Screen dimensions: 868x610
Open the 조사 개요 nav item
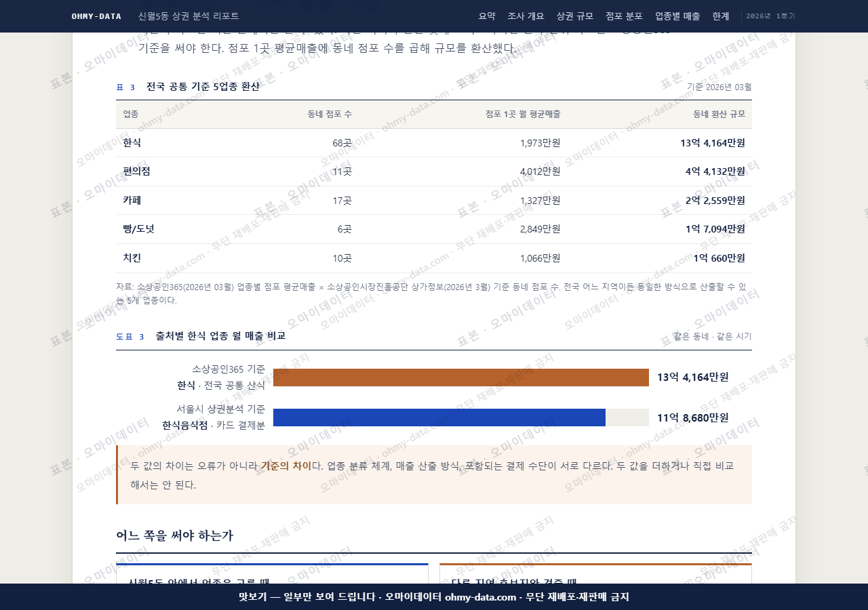point(526,16)
